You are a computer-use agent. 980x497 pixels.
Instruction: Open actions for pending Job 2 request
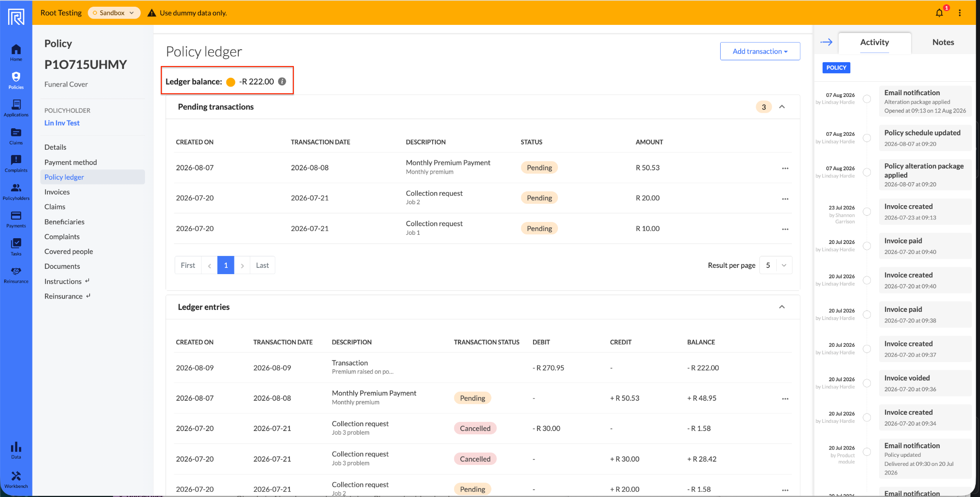pos(785,199)
